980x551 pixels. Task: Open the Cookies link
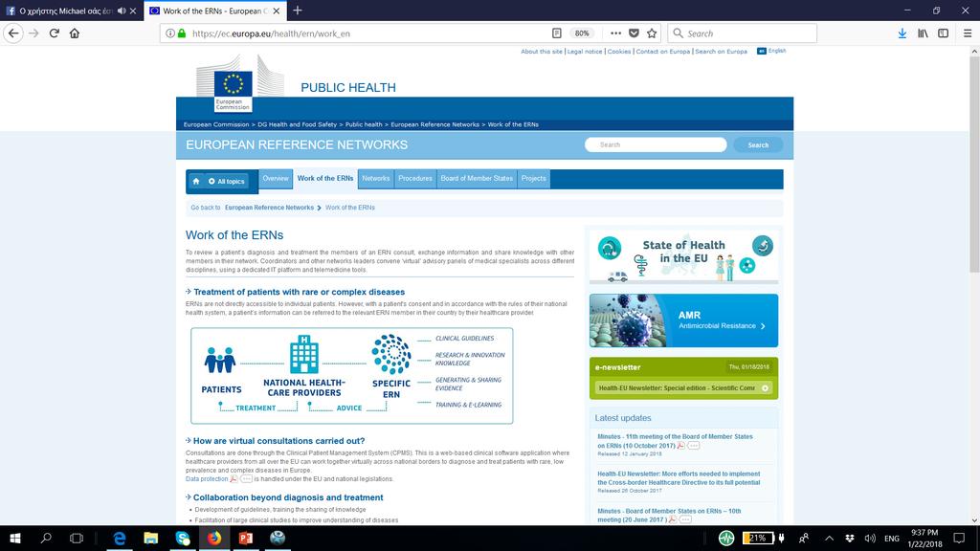pyautogui.click(x=619, y=52)
